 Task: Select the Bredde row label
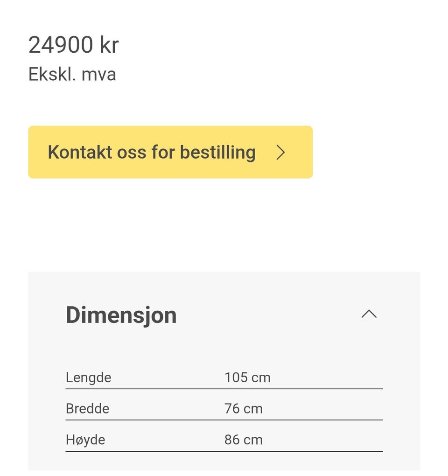(x=87, y=408)
